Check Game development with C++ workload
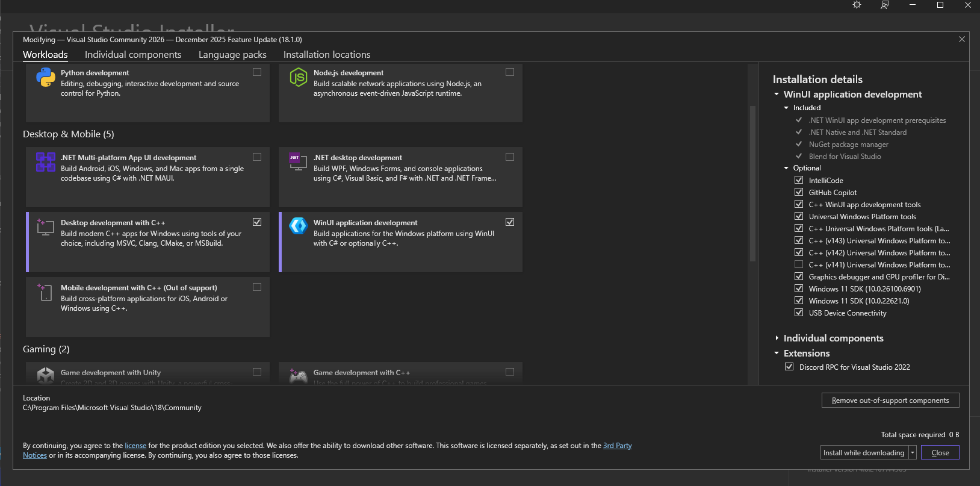 [510, 372]
